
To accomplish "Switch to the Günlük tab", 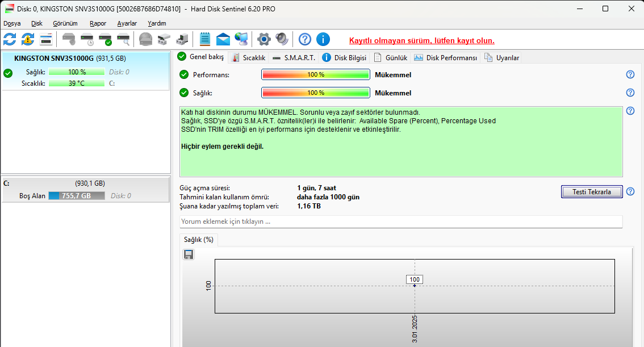I will tap(391, 58).
